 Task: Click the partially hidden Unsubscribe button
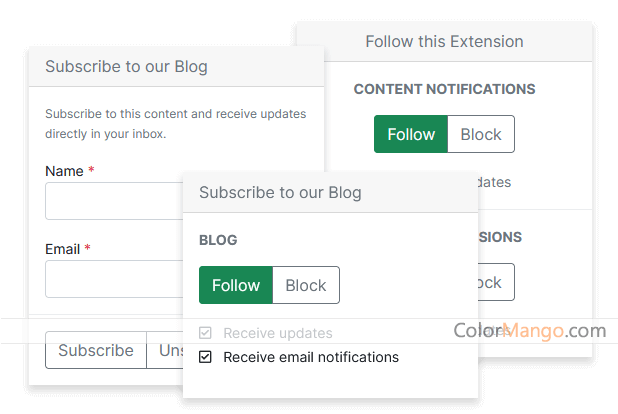(x=164, y=351)
